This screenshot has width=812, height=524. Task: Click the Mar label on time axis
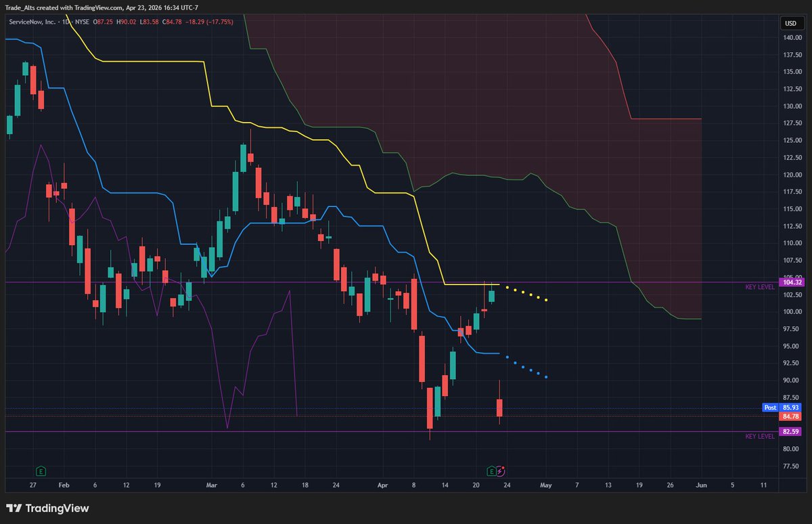[212, 485]
